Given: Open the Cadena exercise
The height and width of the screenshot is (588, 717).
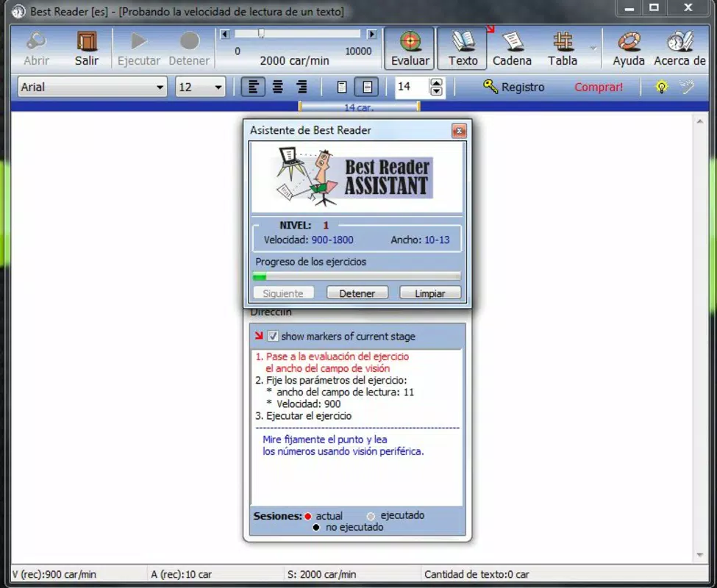Looking at the screenshot, I should click(x=512, y=48).
